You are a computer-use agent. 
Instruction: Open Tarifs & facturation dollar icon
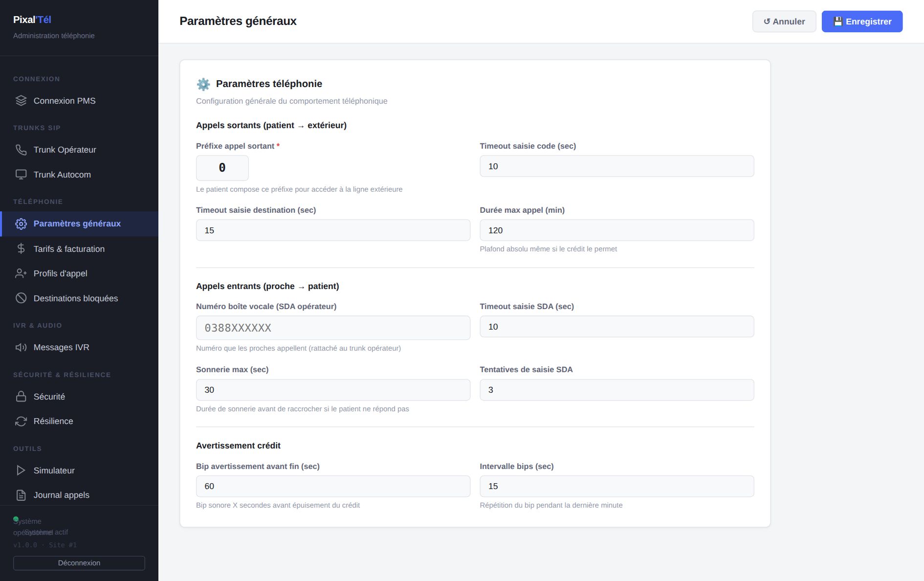(x=21, y=249)
